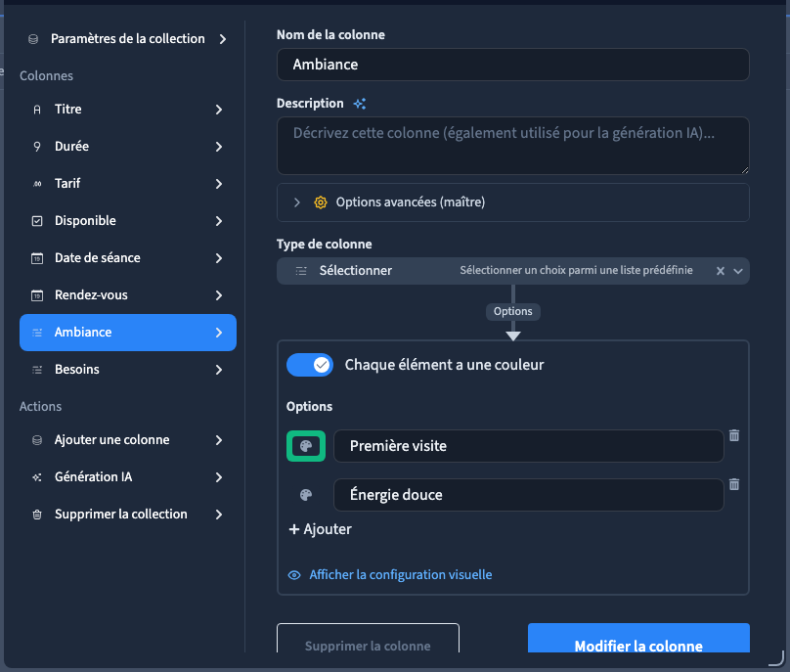790x672 pixels.
Task: Open the Besoins column settings
Action: click(x=128, y=370)
